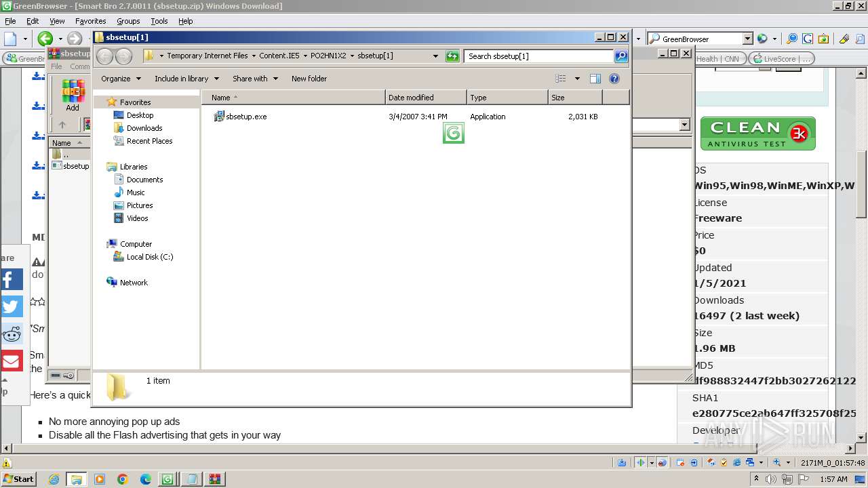868x488 pixels.
Task: Select Desktop under Favorites
Action: tap(134, 115)
